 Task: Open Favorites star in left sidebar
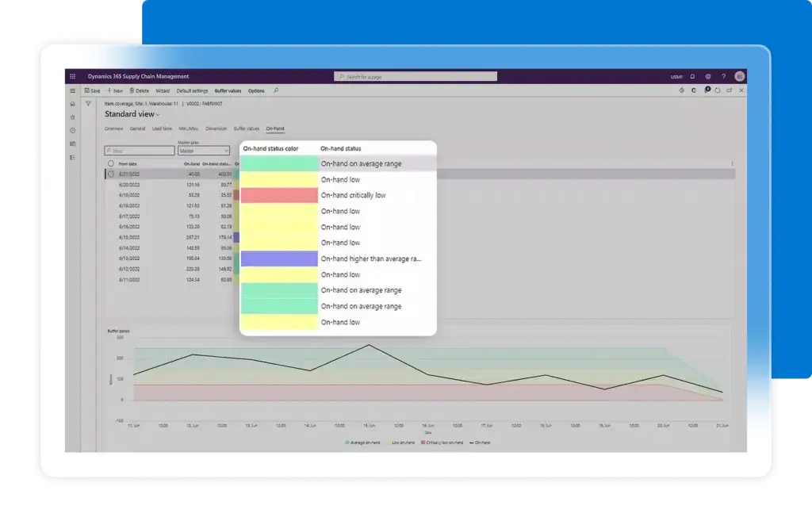tap(72, 117)
